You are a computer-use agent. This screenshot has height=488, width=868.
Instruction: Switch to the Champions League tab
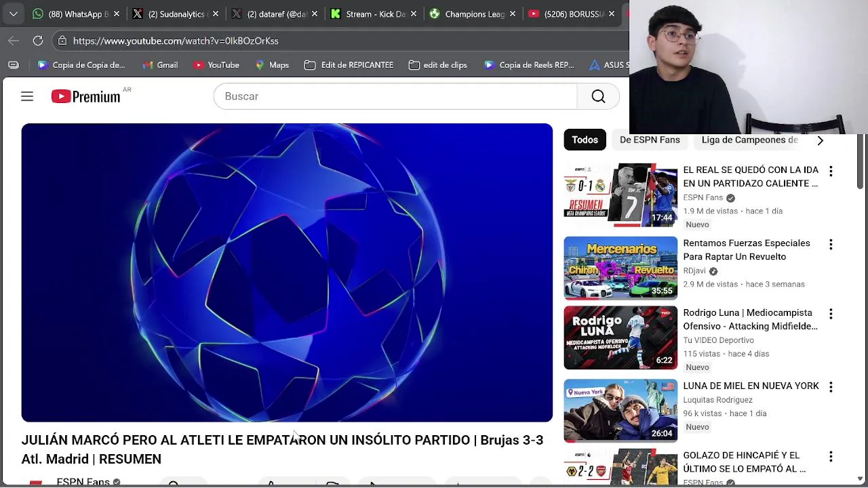pos(468,14)
